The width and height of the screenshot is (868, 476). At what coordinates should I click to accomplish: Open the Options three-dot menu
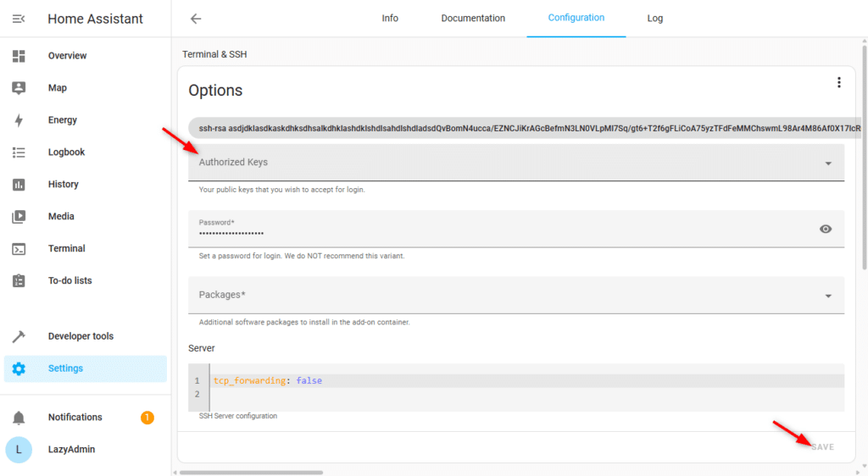(839, 82)
